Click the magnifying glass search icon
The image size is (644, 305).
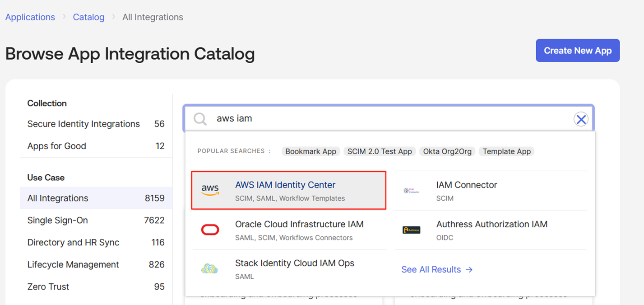(200, 119)
